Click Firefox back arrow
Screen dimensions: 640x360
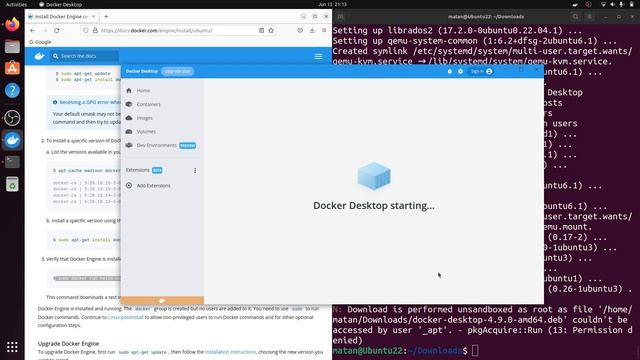point(33,31)
